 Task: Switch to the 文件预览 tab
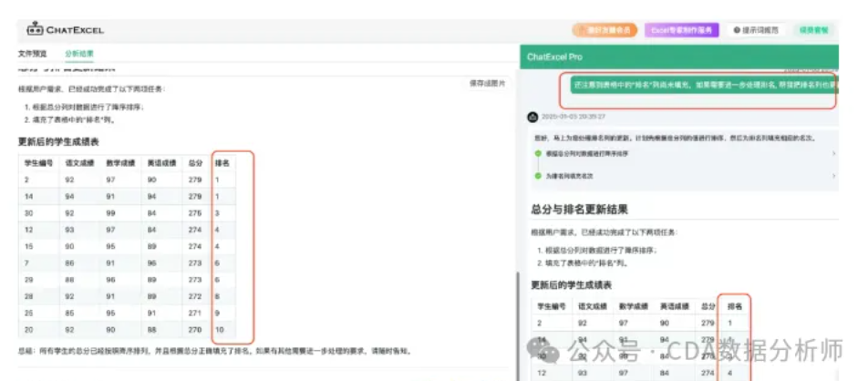click(33, 54)
